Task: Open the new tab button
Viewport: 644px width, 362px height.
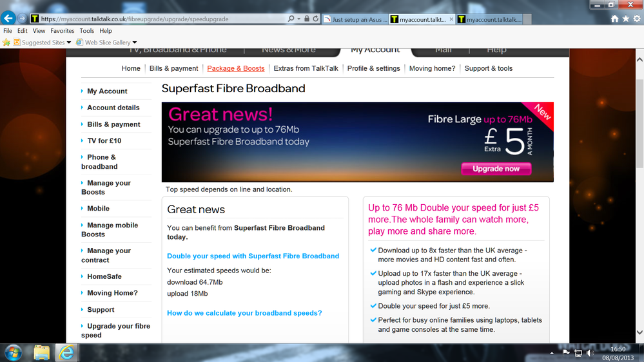Action: coord(527,19)
